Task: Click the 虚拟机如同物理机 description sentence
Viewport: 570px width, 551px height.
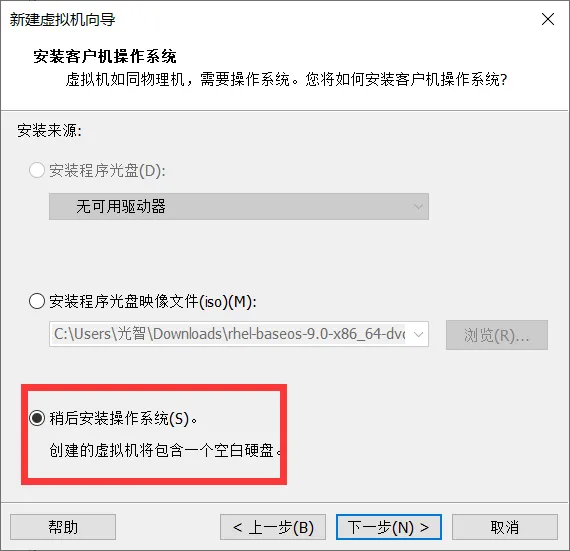Action: pyautogui.click(x=286, y=79)
